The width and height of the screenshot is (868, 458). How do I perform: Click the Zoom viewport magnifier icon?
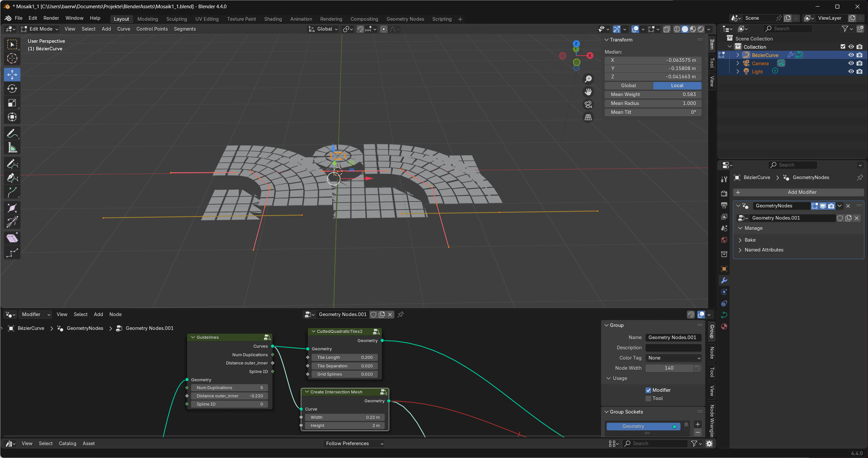[588, 79]
